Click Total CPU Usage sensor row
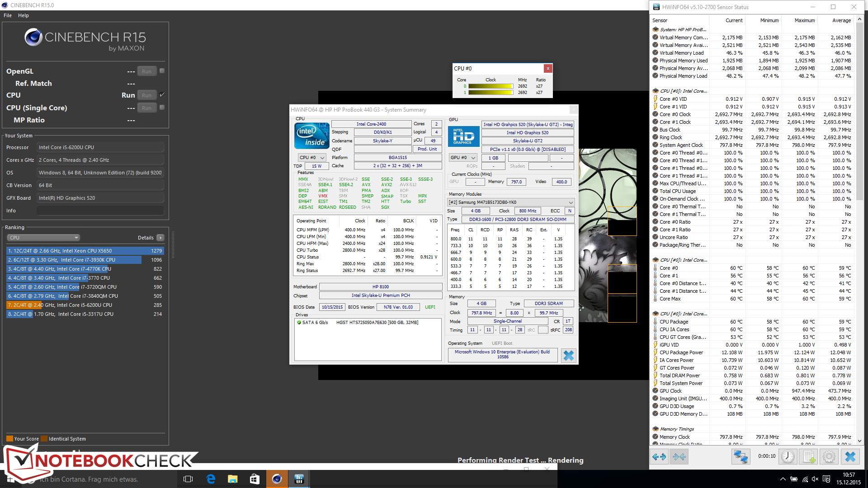 (752, 191)
